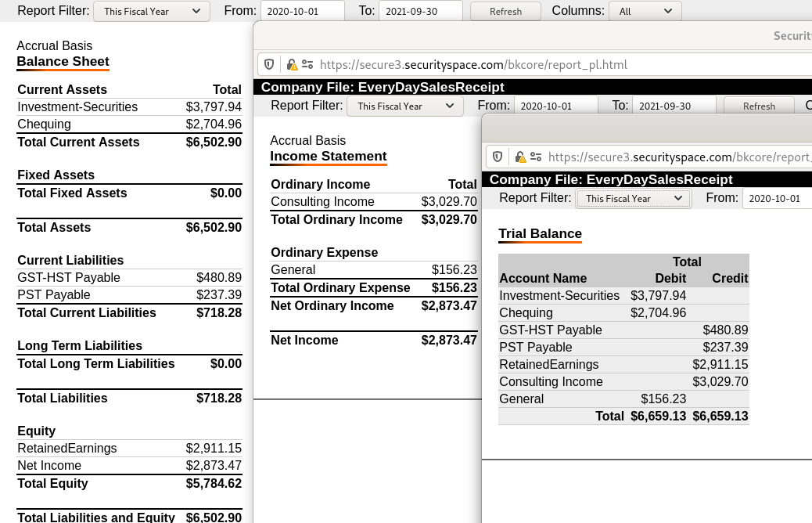Click the site permissions icon in the Trial Balance URL bar

click(536, 157)
